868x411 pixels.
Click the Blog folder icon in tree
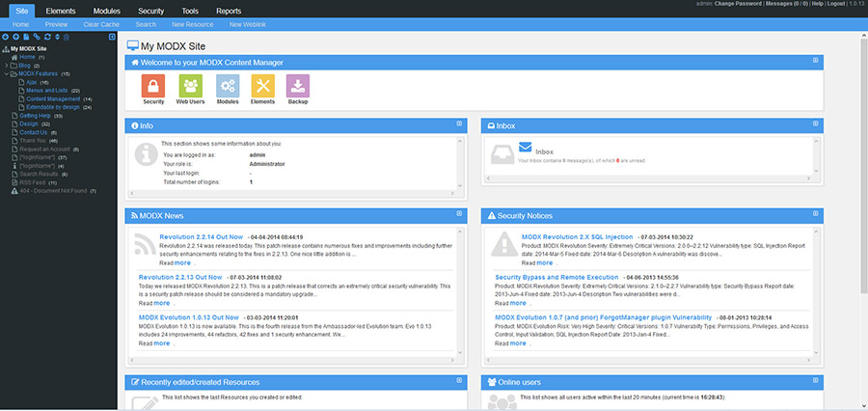(14, 66)
